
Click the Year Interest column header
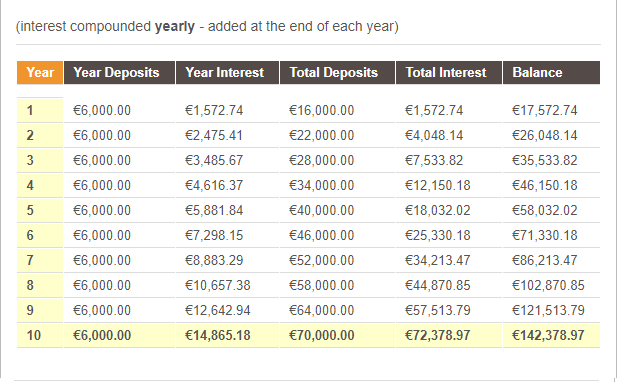(x=227, y=73)
